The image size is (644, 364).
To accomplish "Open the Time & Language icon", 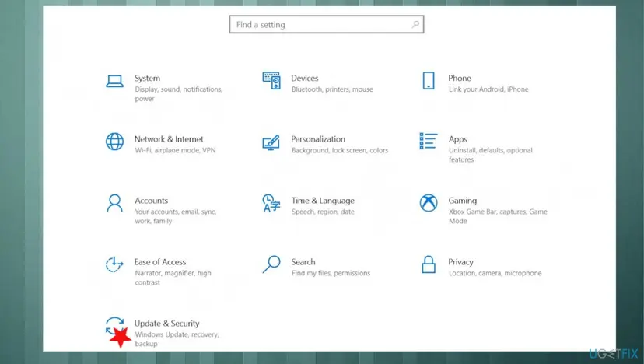I will [271, 203].
